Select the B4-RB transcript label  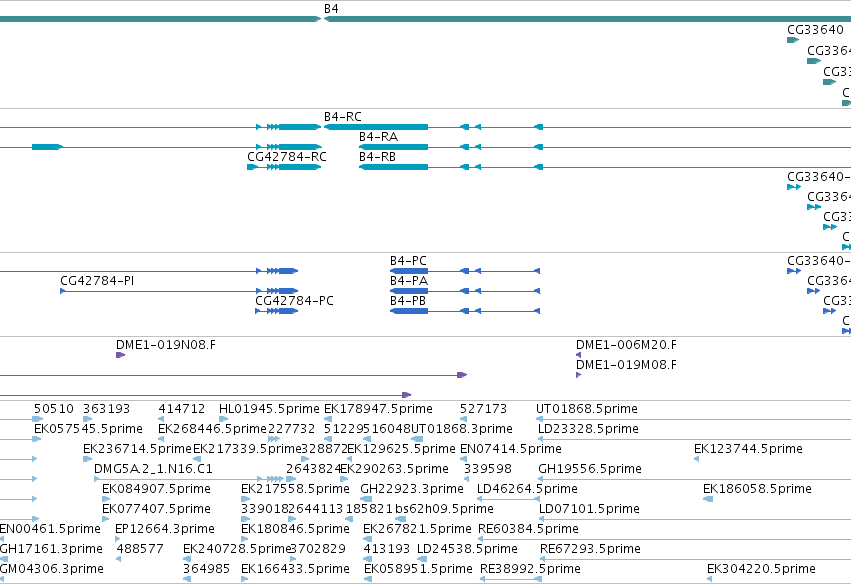point(377,157)
